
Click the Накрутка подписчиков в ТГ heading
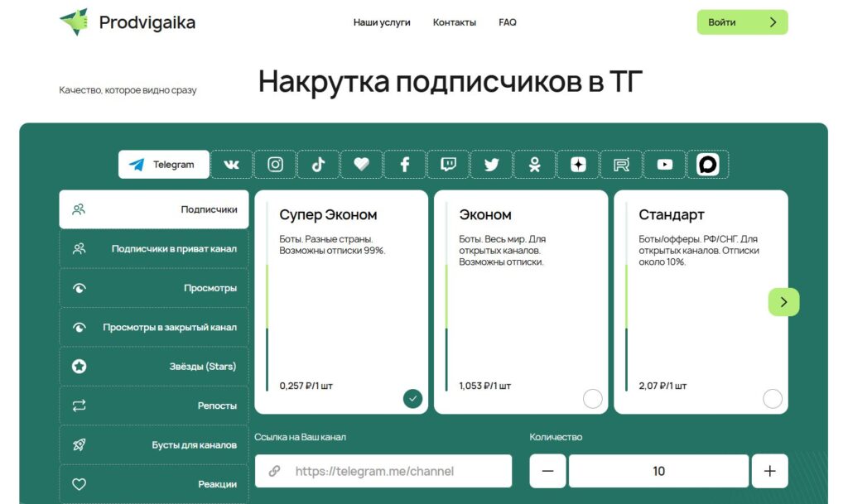click(450, 82)
